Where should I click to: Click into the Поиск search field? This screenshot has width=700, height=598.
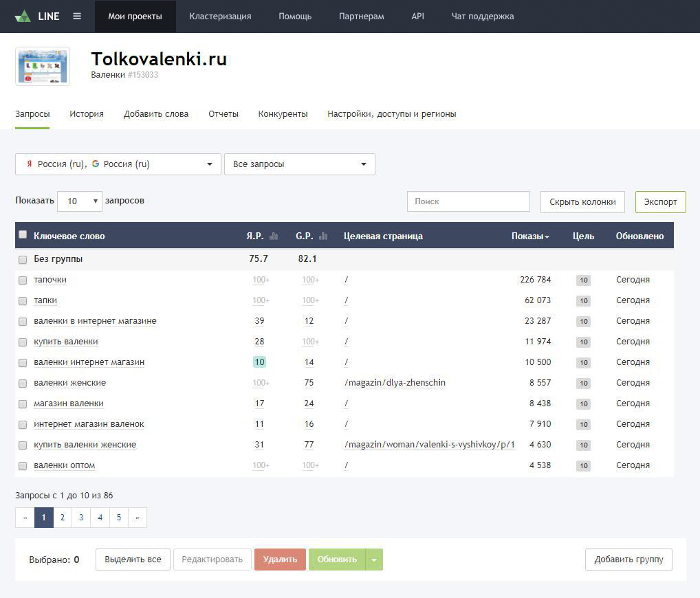pos(468,201)
